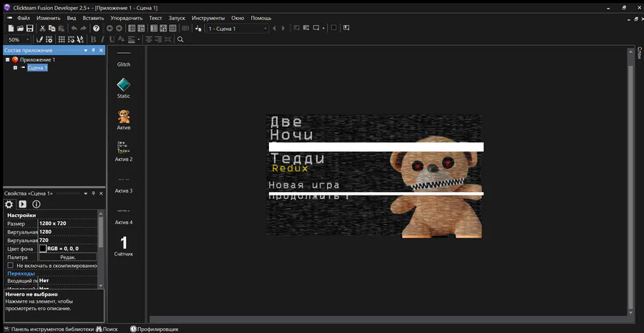This screenshot has width=644, height=333.
Task: Click the text alignment icon
Action: point(132,39)
